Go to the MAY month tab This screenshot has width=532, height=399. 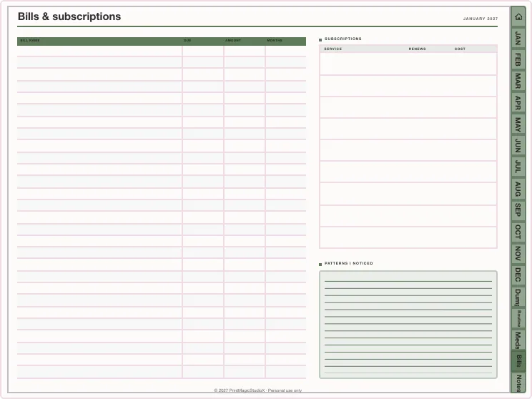pos(518,124)
